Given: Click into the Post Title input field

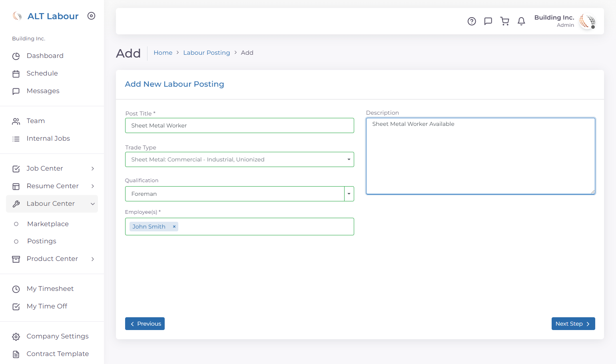Looking at the screenshot, I should pyautogui.click(x=239, y=125).
